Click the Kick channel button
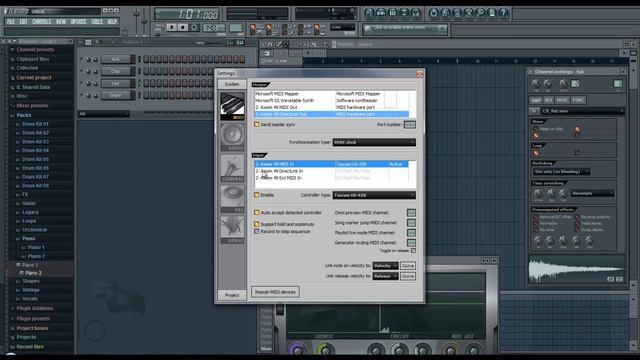The image size is (640, 360). (x=116, y=60)
